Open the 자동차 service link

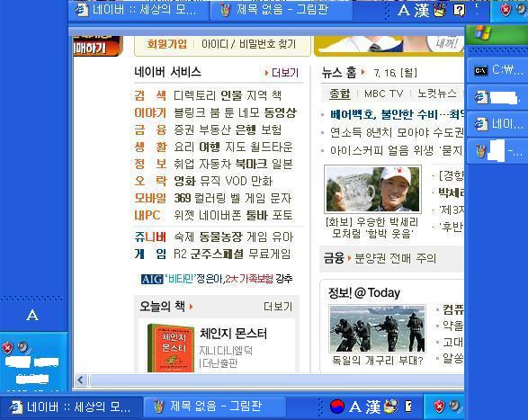[x=214, y=164]
